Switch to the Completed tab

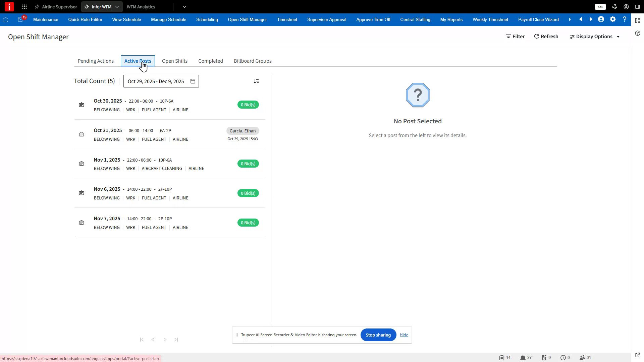[x=210, y=61]
